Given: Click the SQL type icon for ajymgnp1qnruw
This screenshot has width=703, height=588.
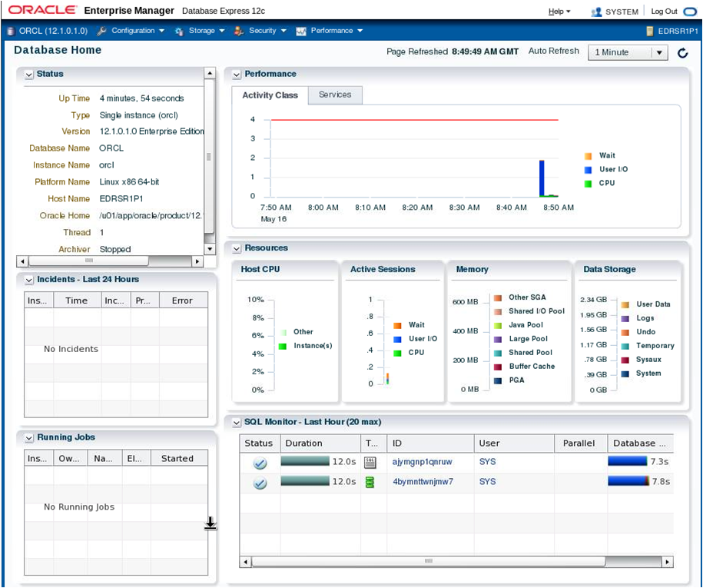Looking at the screenshot, I should pos(370,463).
